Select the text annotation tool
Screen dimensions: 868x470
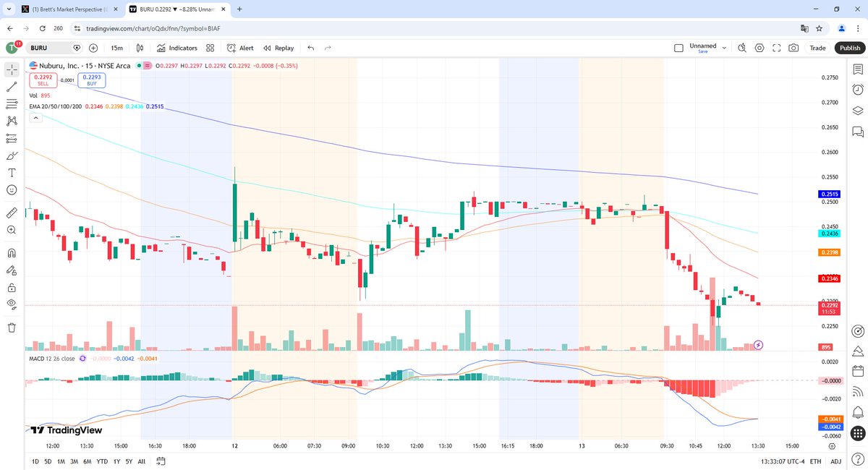coord(12,173)
